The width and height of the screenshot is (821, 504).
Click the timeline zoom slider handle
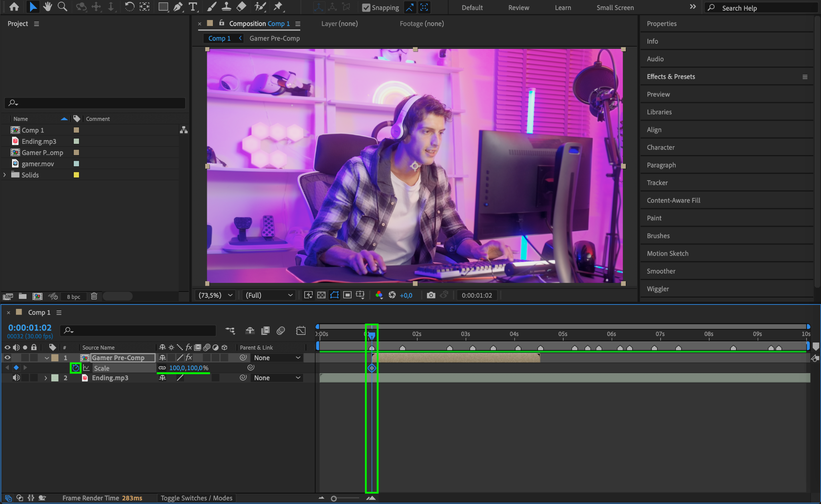click(334, 498)
